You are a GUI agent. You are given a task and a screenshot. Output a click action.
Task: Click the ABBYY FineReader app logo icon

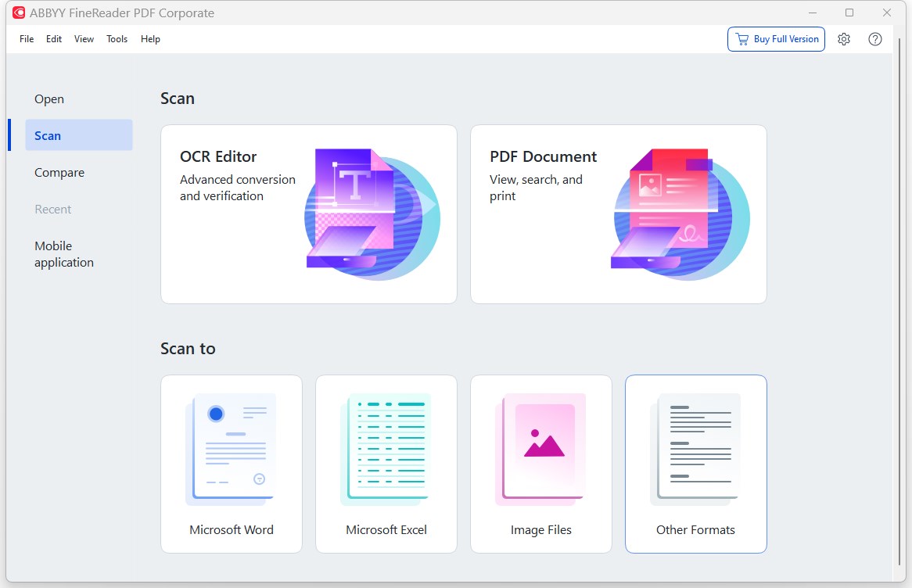tap(19, 13)
